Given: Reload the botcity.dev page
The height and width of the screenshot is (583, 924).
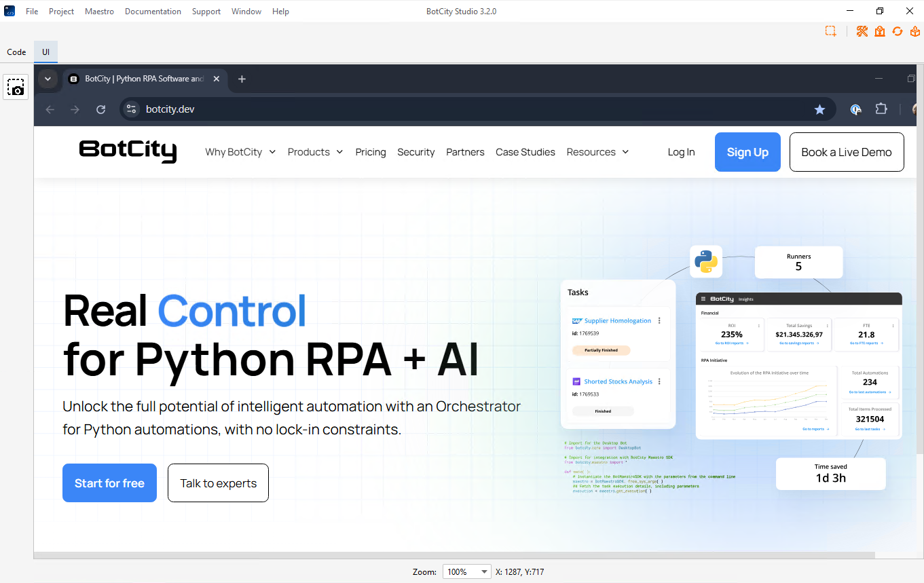Looking at the screenshot, I should point(101,109).
